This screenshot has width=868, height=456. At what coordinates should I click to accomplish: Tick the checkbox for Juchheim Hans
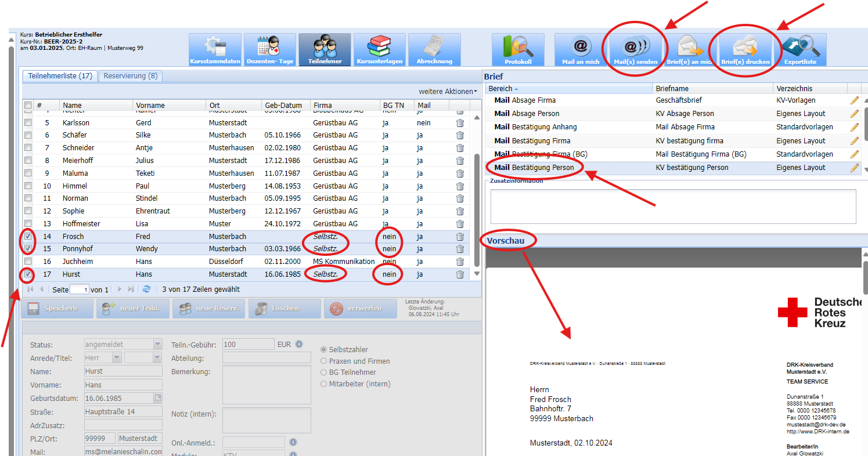pos(28,262)
